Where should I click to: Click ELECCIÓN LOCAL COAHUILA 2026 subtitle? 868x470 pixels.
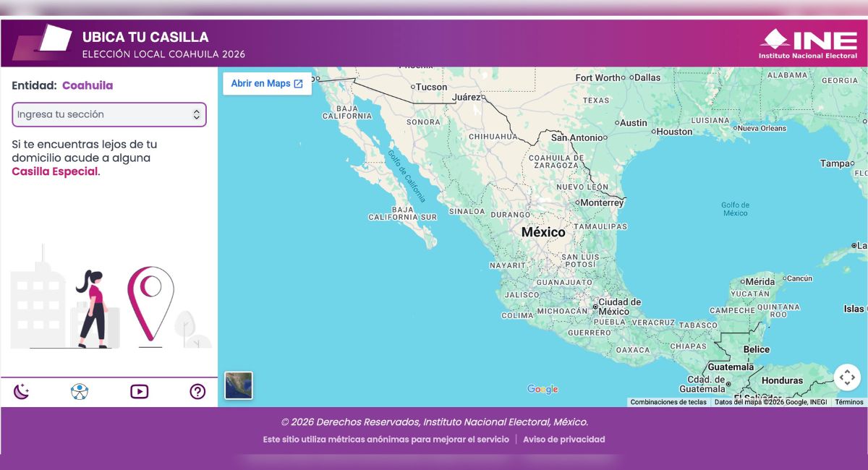click(163, 54)
